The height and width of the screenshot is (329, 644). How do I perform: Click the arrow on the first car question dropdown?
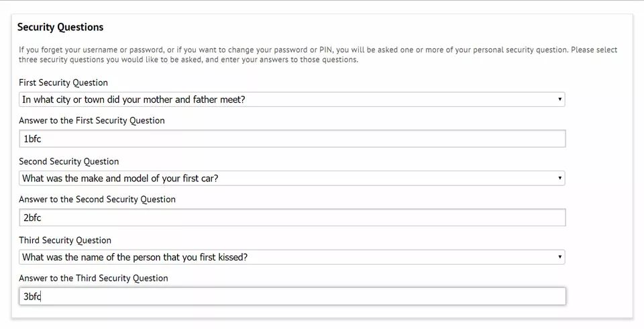coord(559,179)
